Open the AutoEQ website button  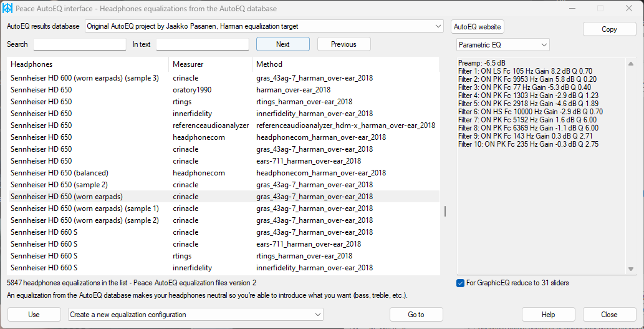477,27
